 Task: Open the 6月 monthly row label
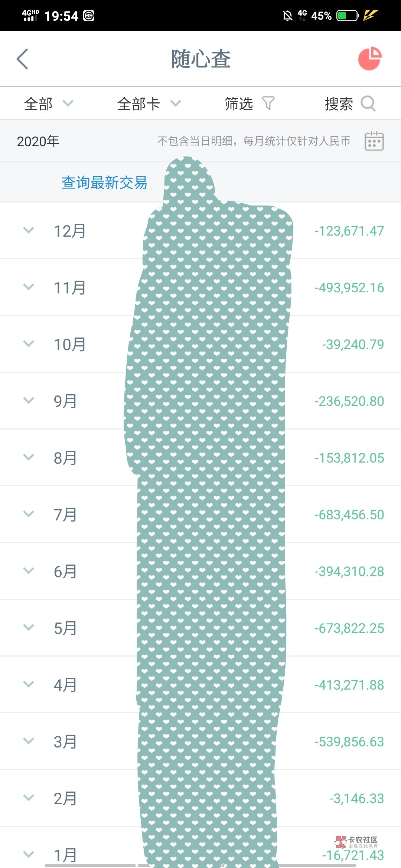click(65, 571)
